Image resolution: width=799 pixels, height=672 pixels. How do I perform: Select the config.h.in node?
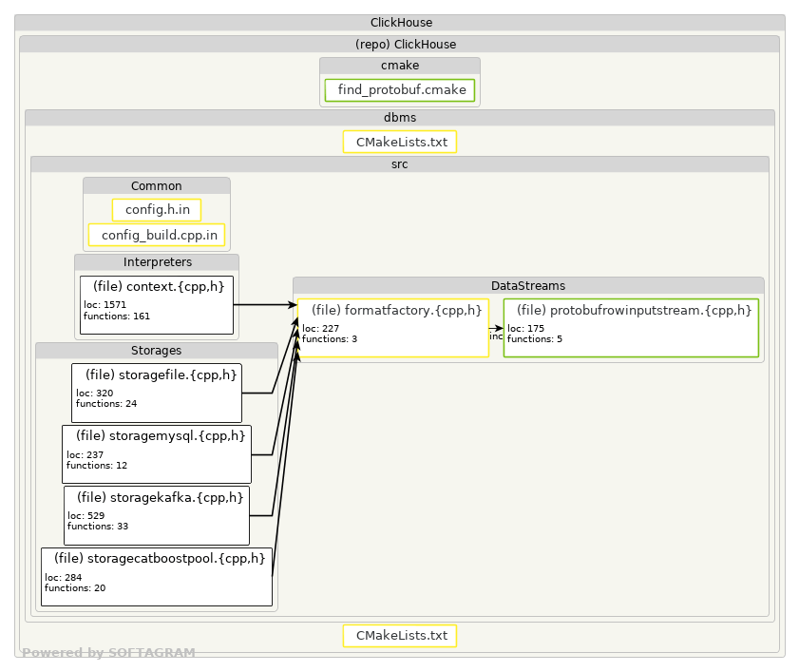point(157,209)
